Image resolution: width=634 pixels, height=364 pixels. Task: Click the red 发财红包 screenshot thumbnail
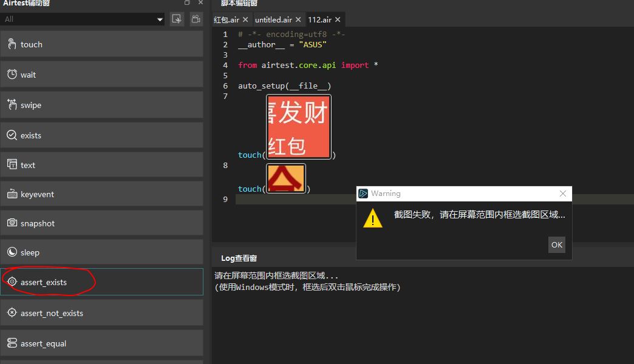pyautogui.click(x=298, y=127)
